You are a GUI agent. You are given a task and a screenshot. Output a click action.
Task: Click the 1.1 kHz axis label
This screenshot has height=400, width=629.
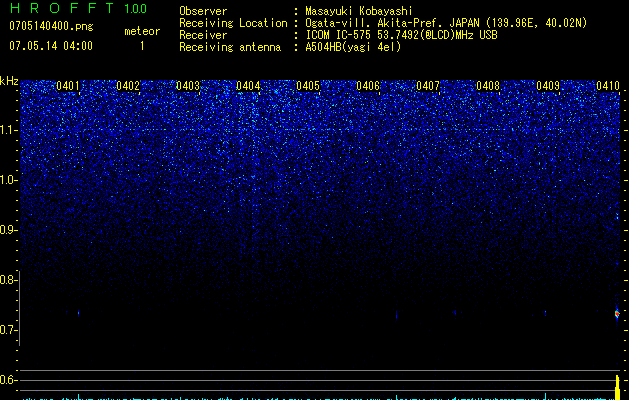[9, 131]
